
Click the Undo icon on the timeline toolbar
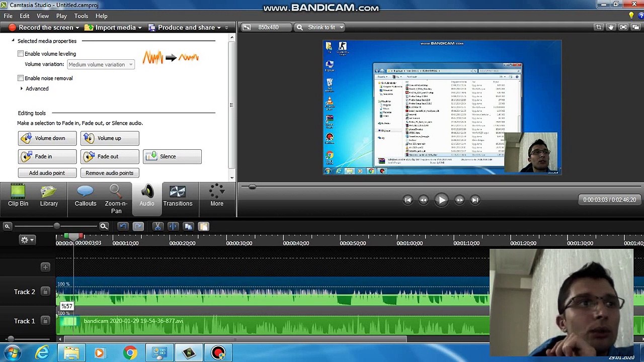click(123, 227)
